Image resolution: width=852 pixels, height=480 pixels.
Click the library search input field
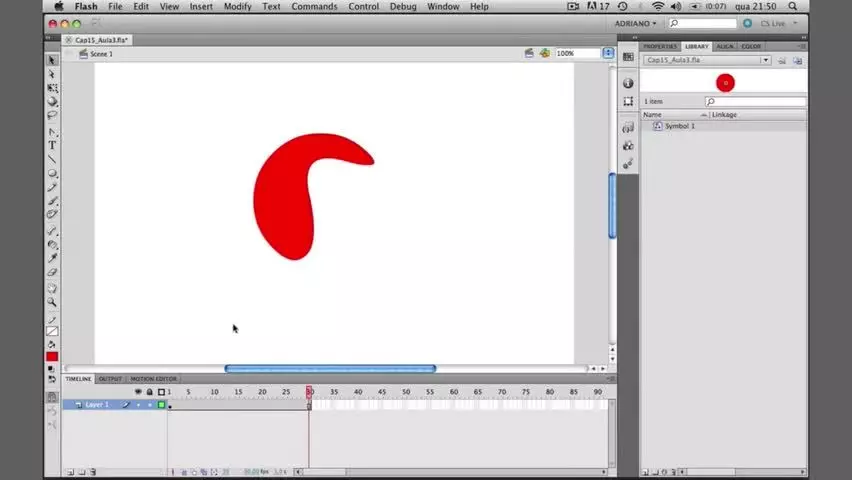coord(755,102)
